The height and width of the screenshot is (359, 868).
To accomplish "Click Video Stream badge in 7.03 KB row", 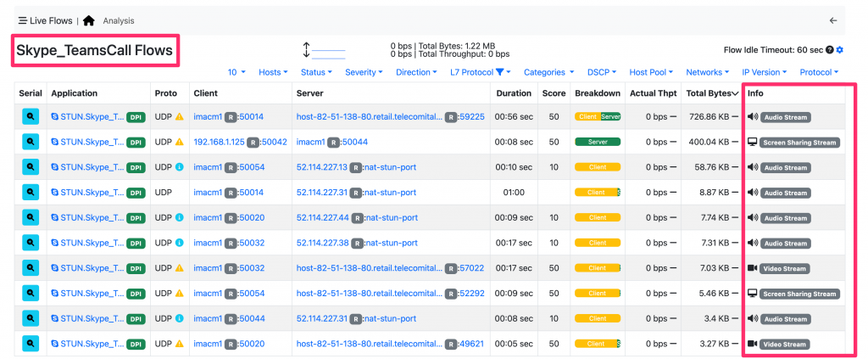I will (785, 269).
